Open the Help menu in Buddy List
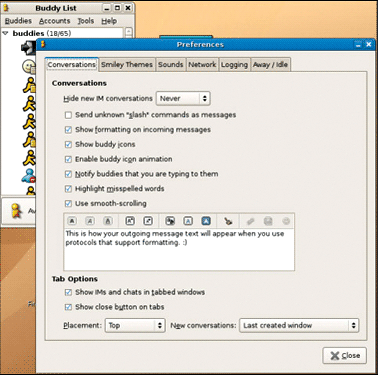 pyautogui.click(x=109, y=21)
